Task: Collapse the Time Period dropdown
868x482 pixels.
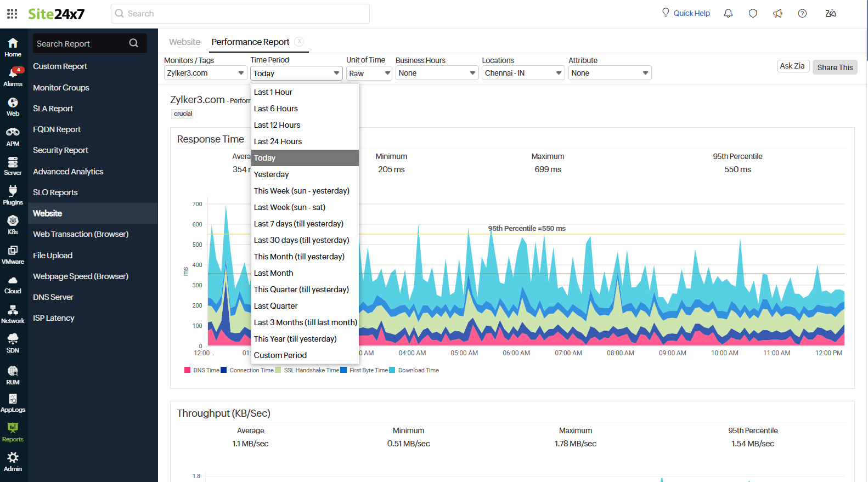Action: point(297,73)
